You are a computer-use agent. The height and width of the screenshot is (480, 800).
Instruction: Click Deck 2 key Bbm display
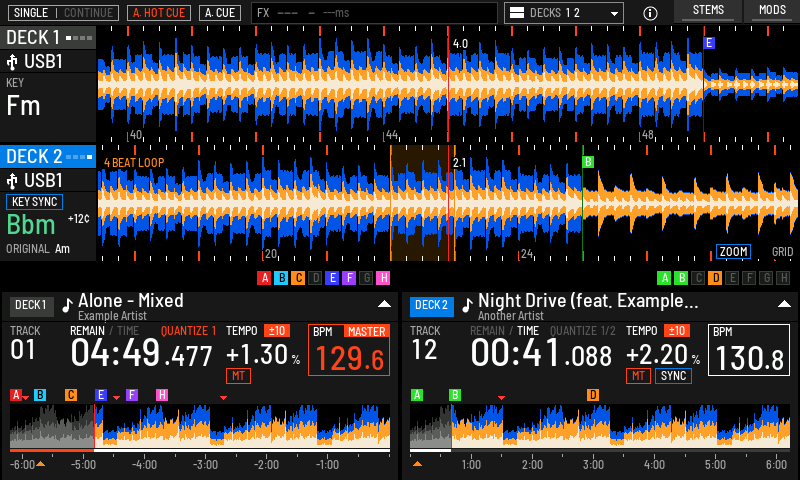pyautogui.click(x=31, y=224)
